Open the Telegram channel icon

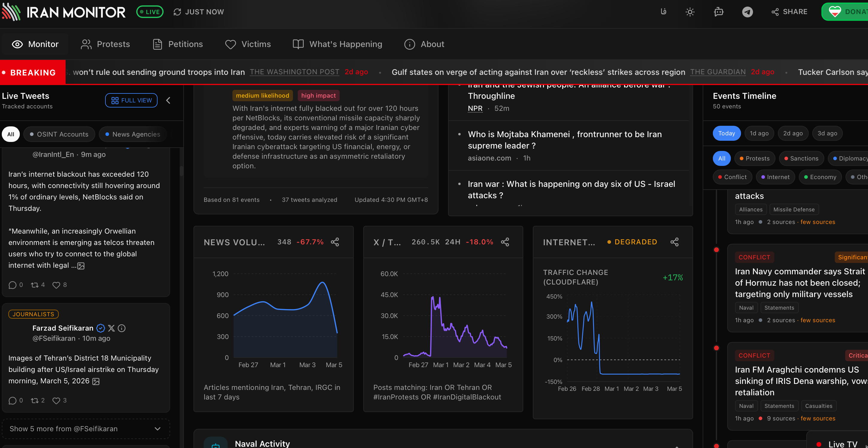pos(747,12)
